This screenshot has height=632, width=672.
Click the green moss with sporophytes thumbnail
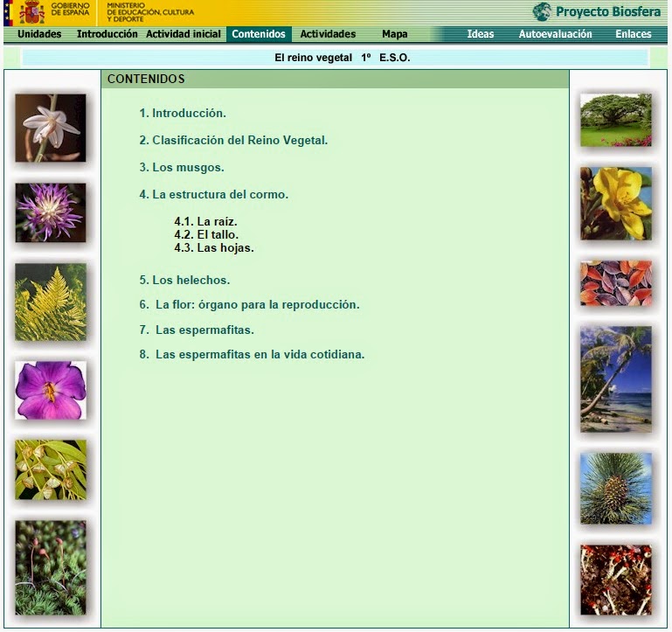(51, 567)
